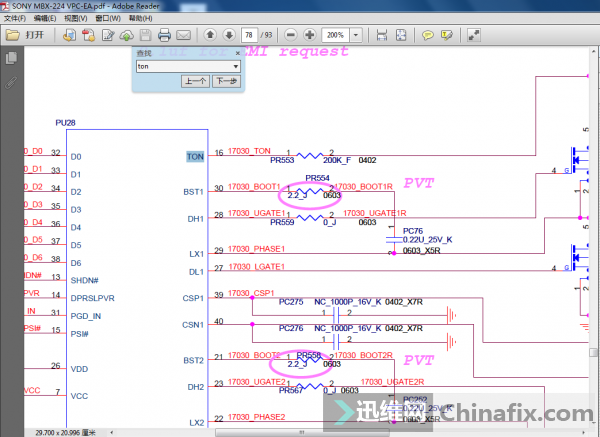The image size is (600, 437).
Task: Add a sticky note comment icon
Action: [427, 35]
